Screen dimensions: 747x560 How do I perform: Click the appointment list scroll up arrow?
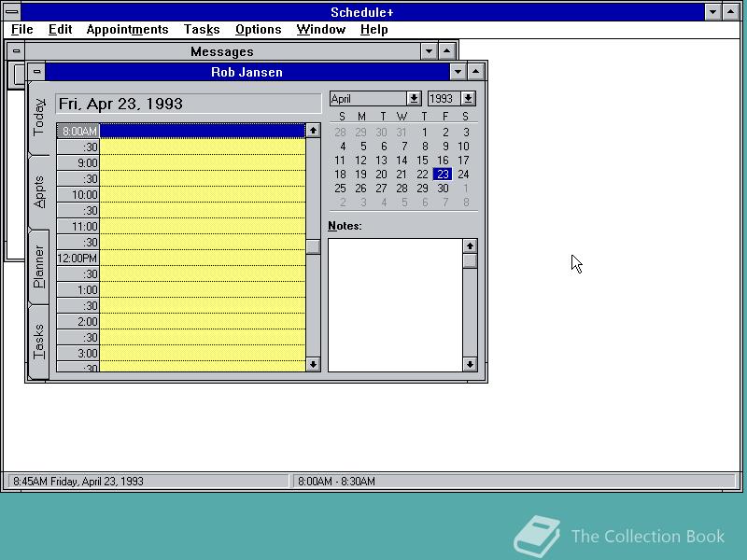(x=313, y=130)
